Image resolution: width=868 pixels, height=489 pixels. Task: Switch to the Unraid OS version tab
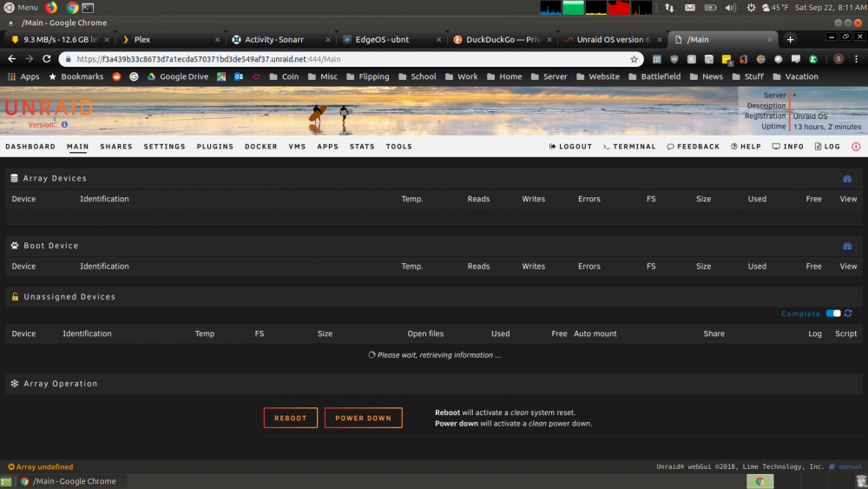coord(612,39)
